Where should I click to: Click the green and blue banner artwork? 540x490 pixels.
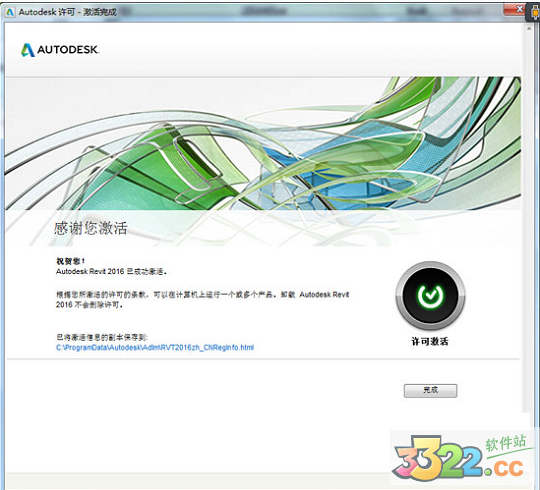tap(263, 143)
